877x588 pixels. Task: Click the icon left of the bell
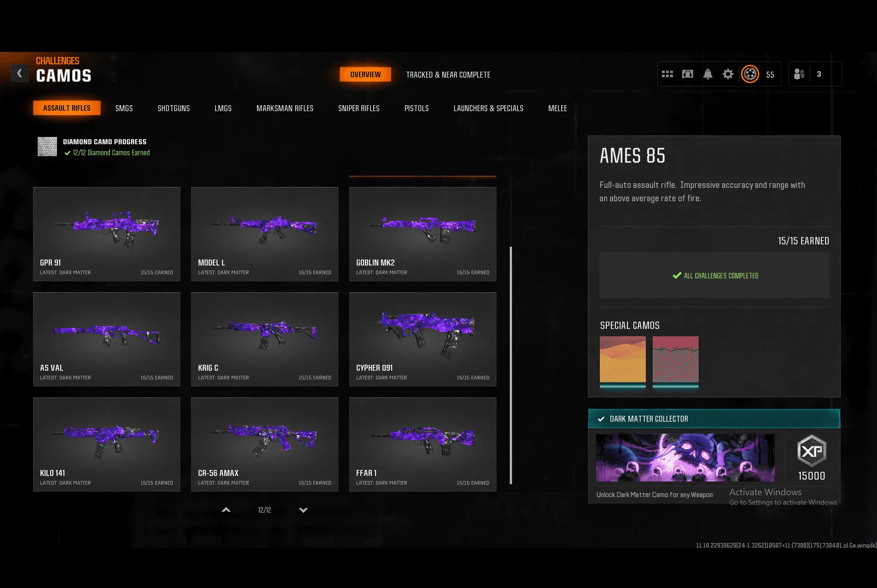[x=688, y=74]
